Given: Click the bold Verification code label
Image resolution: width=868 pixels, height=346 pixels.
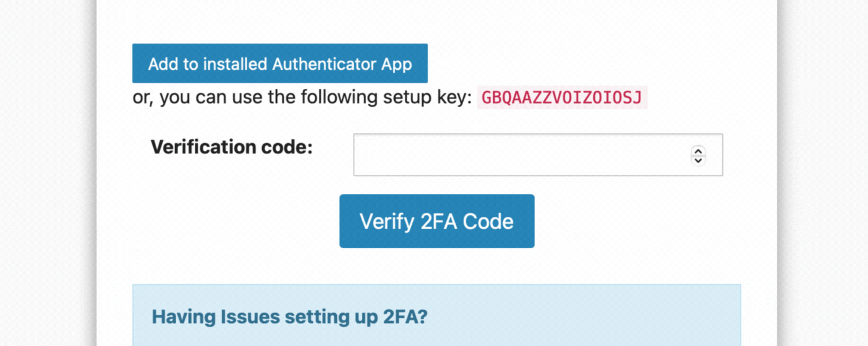Looking at the screenshot, I should [x=232, y=147].
